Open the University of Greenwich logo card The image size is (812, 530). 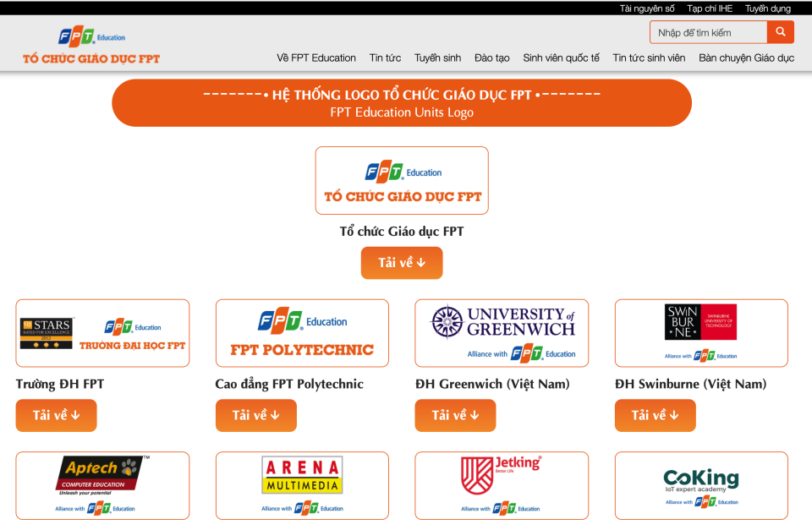[x=502, y=333]
